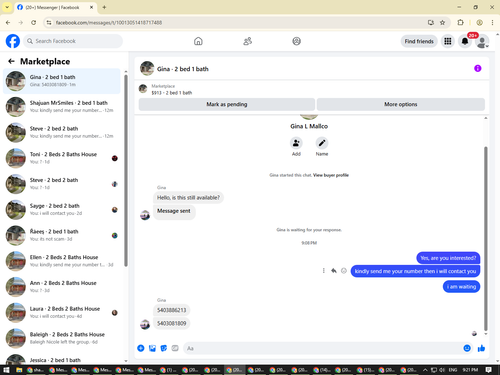Select the Messenger | Facebook tab
This screenshot has width=500, height=375.
[x=56, y=7]
